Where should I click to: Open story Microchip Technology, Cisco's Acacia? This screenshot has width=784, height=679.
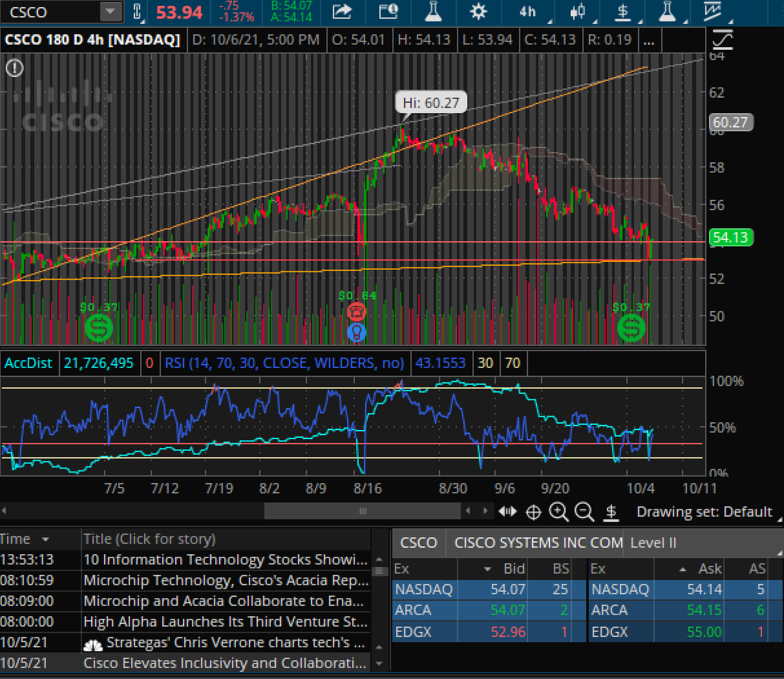[225, 580]
